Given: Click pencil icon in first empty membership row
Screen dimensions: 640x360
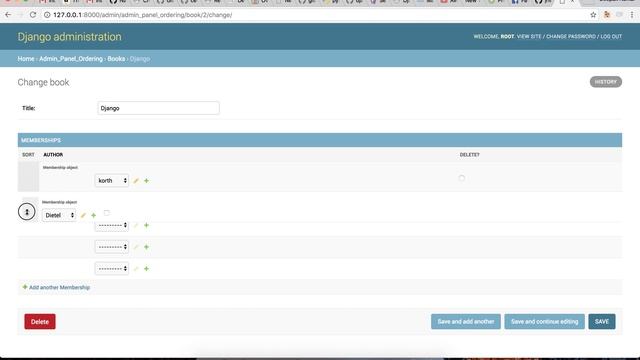Looking at the screenshot, I should 136,225.
